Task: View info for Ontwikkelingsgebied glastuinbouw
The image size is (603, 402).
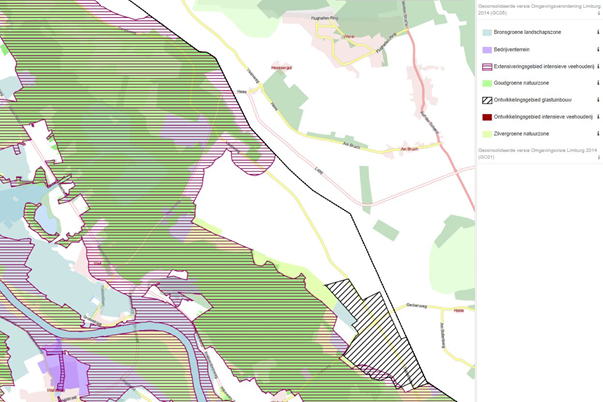Action: click(598, 100)
